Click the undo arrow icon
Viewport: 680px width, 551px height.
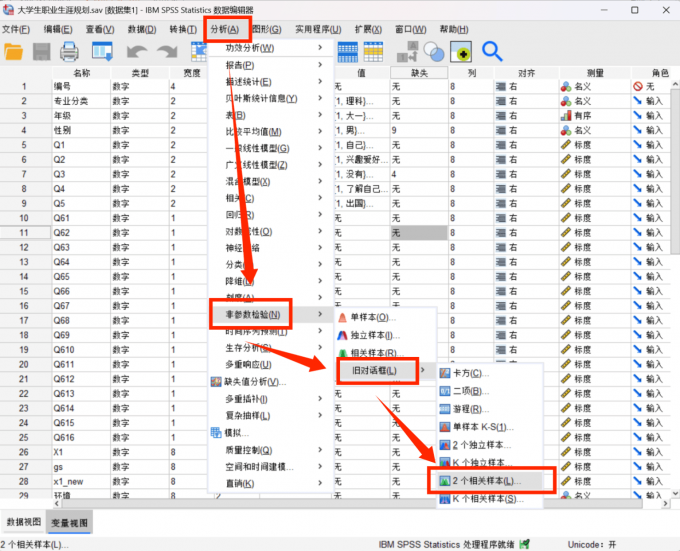tap(137, 52)
